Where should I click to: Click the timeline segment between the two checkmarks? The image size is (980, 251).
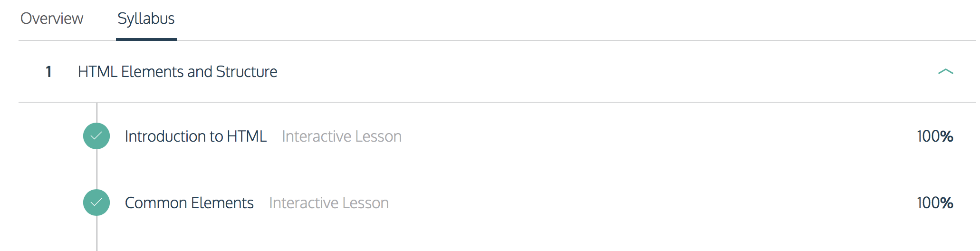tap(97, 169)
